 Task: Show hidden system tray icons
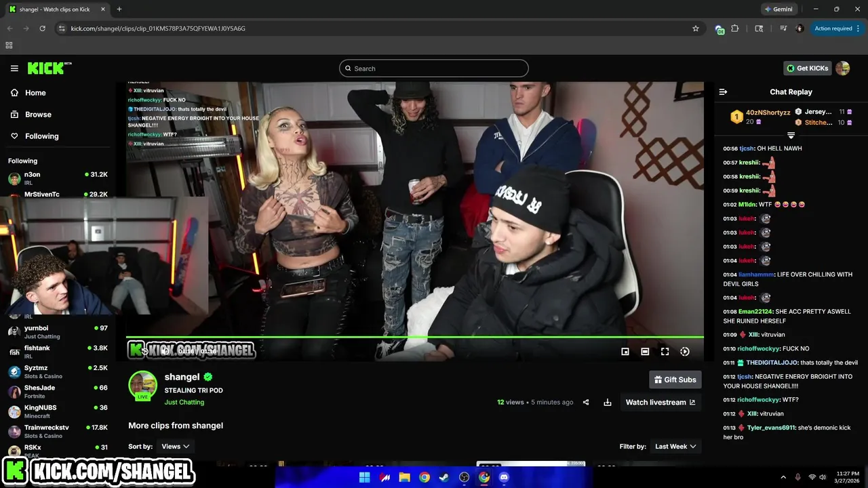[x=783, y=477]
